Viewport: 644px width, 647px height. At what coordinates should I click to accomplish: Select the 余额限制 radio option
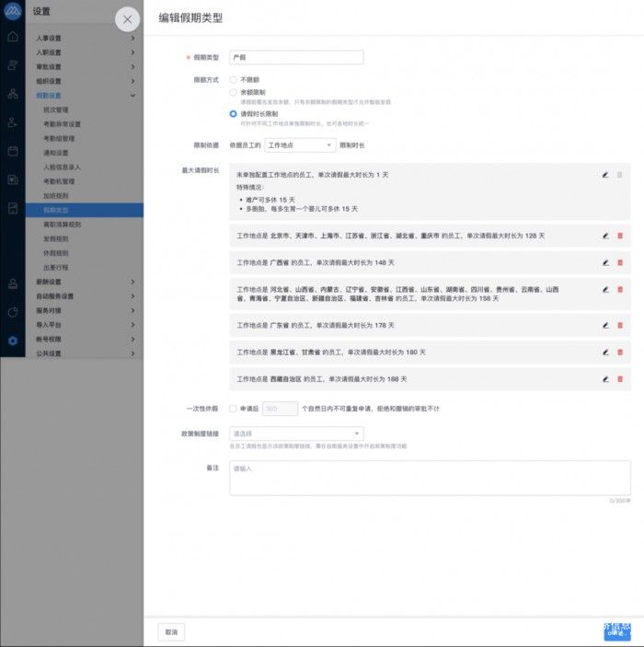(234, 92)
